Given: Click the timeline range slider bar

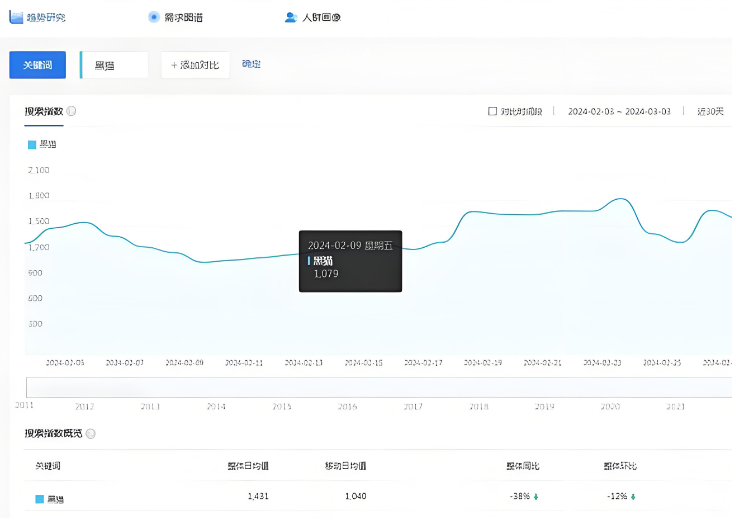Looking at the screenshot, I should (x=379, y=387).
